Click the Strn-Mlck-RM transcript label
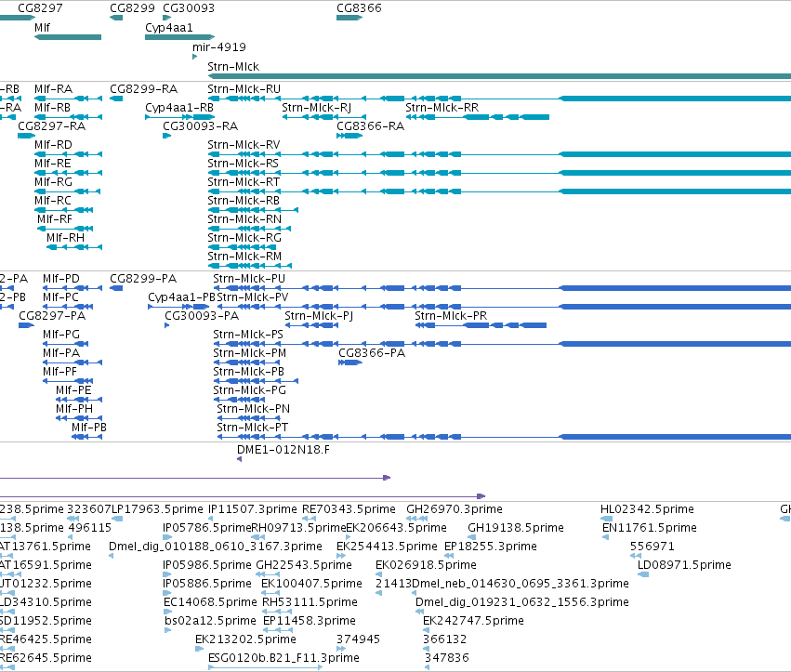Viewport: 791px width, 672px height. pos(244,257)
